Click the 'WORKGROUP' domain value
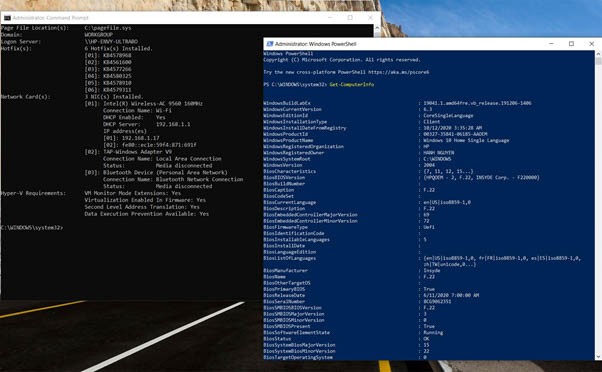The width and height of the screenshot is (602, 372). pos(99,35)
